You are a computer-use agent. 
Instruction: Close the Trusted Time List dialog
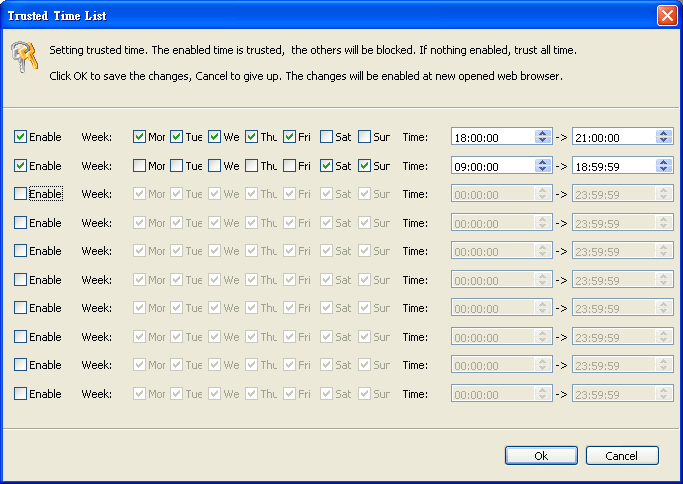pos(666,16)
